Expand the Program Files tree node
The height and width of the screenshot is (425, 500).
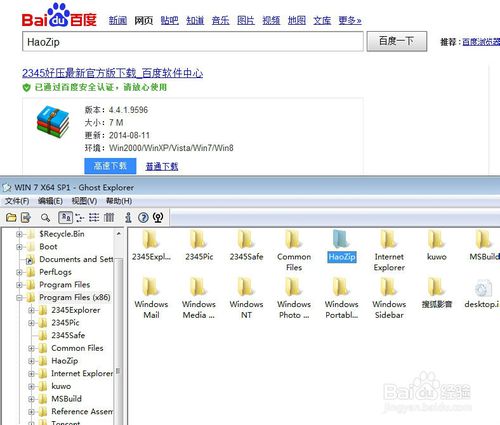point(19,285)
